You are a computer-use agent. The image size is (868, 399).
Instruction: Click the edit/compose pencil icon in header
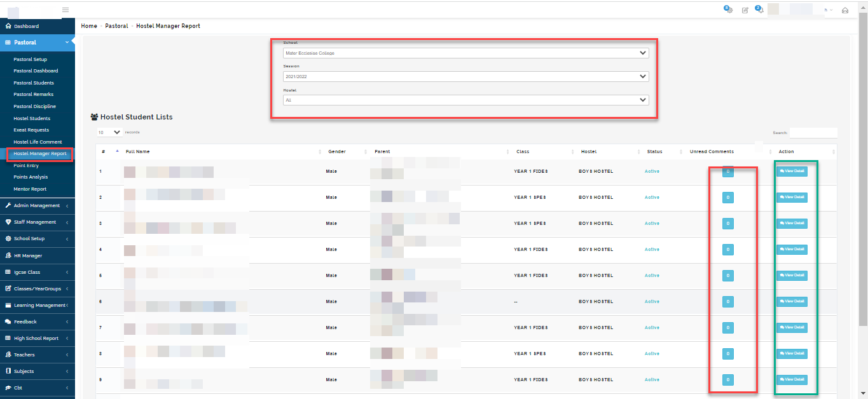click(745, 10)
